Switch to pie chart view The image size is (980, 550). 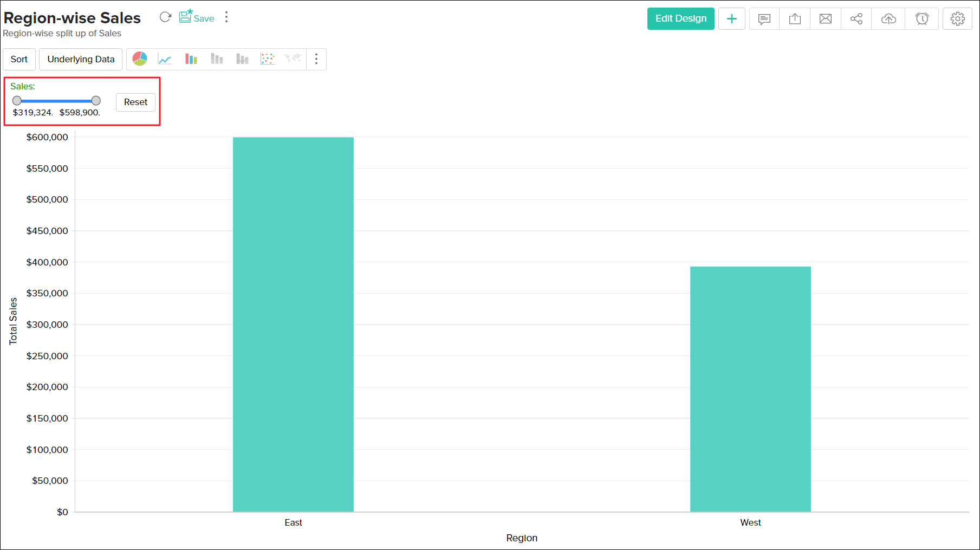(x=139, y=59)
